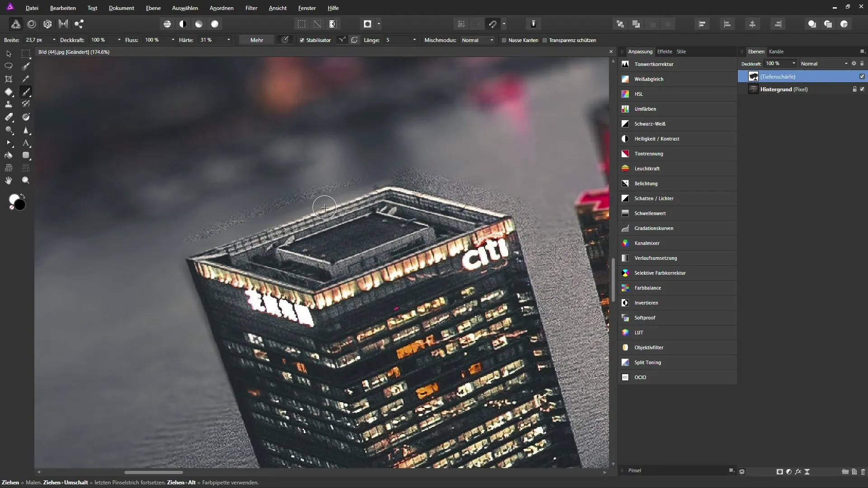Image resolution: width=868 pixels, height=488 pixels.
Task: Swap primary and secondary colors
Action: 23,196
